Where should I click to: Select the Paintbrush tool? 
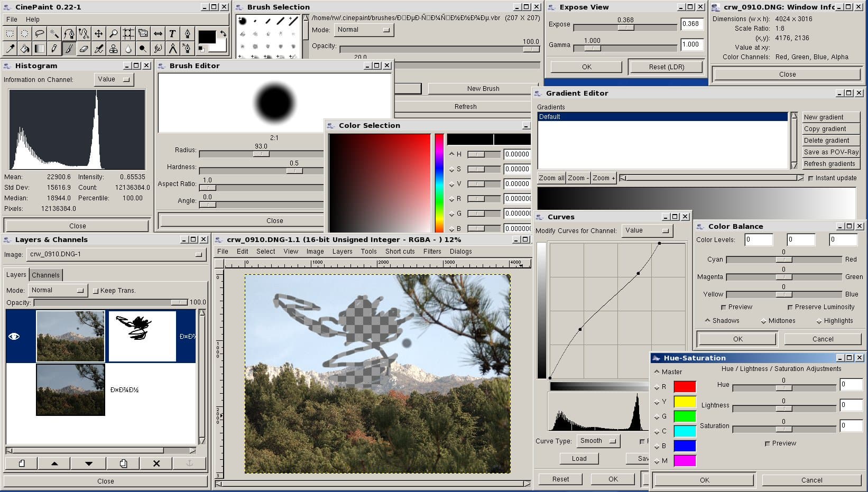[69, 49]
